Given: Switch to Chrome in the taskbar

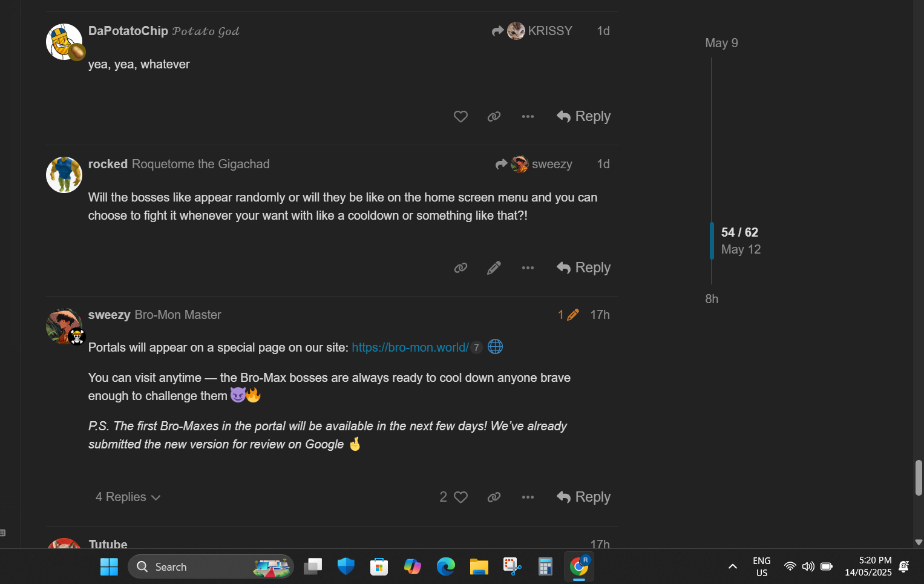Looking at the screenshot, I should [579, 567].
